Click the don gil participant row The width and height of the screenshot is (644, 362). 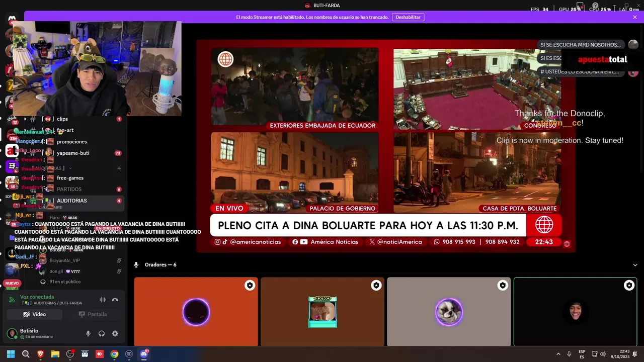click(x=80, y=271)
